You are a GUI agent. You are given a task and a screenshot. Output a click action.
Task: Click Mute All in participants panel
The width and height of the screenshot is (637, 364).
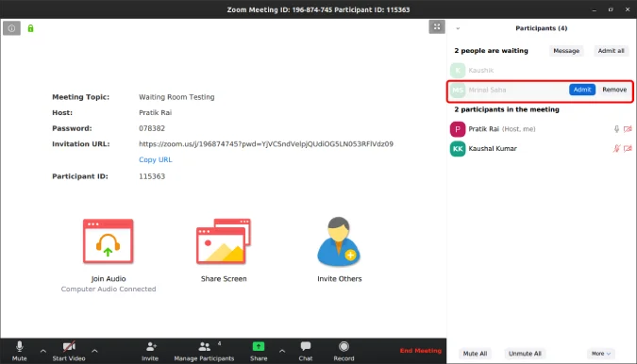pos(475,354)
